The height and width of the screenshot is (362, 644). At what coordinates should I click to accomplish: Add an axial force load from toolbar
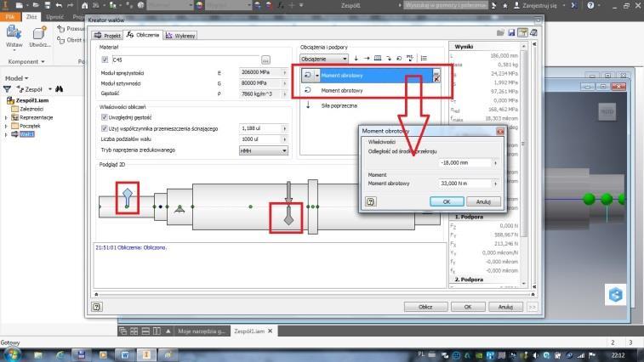point(367,59)
